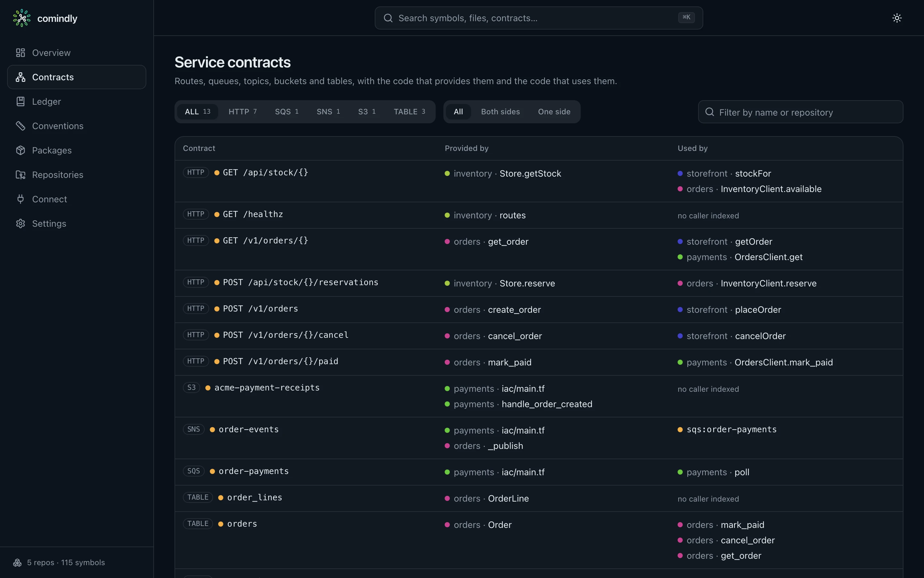Click the Packages box icon in sidebar

coord(21,150)
